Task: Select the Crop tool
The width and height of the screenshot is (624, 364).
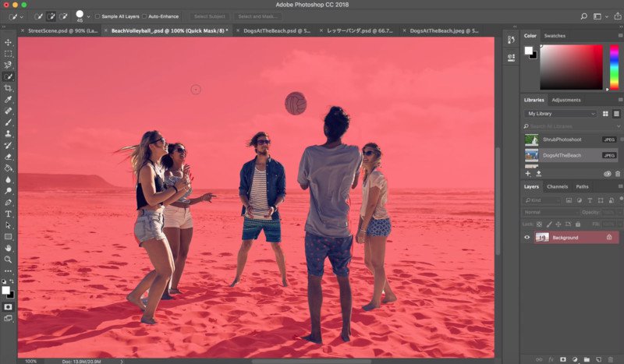Action: (x=8, y=88)
